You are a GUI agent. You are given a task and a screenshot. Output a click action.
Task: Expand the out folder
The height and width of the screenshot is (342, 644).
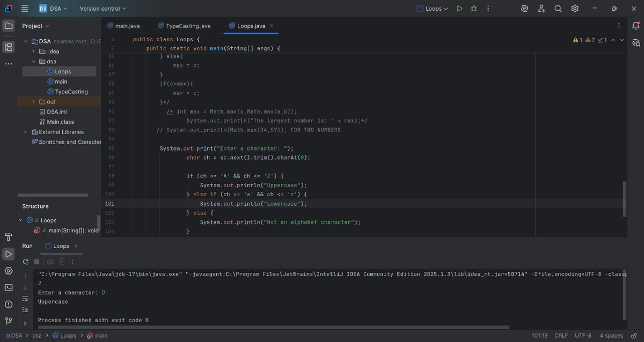[x=34, y=102]
